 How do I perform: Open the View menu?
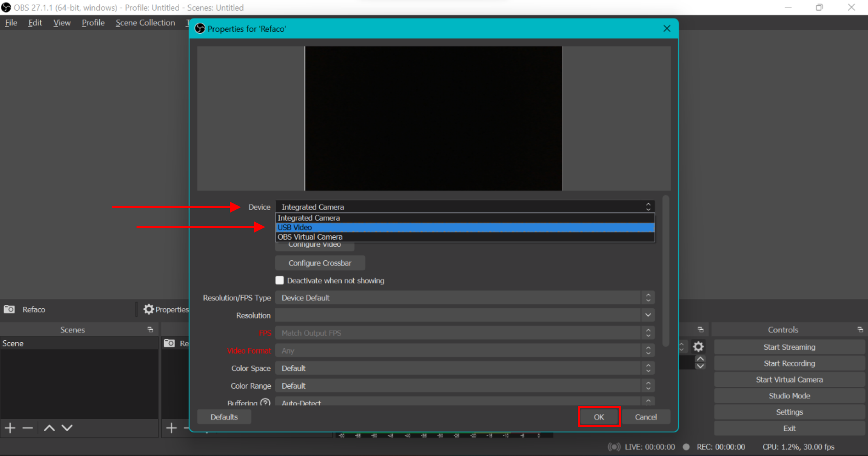coord(62,23)
